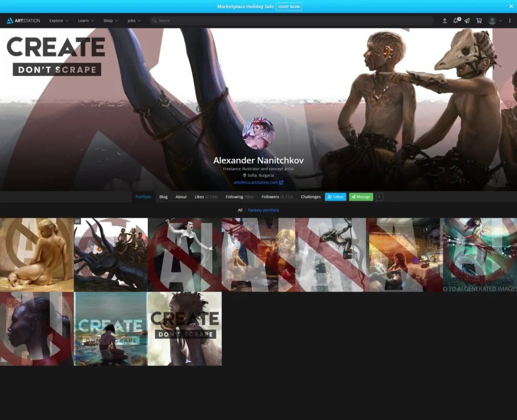Open the shopping cart
Viewport: 517px width, 420px height.
point(479,21)
